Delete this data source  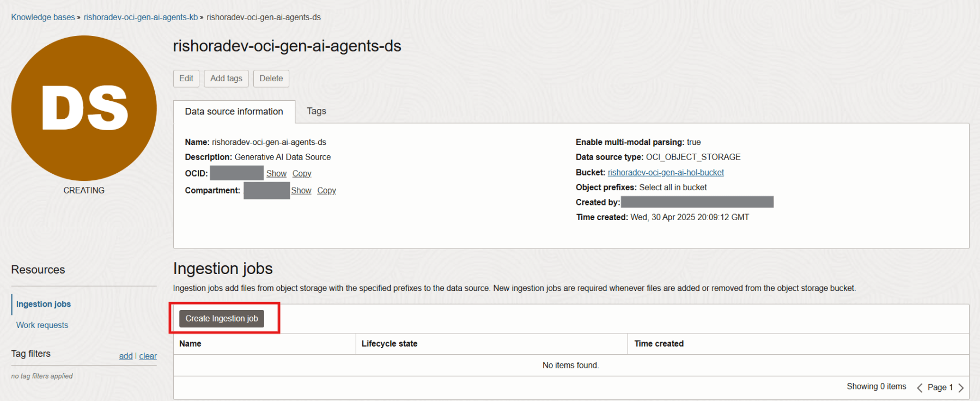point(271,78)
